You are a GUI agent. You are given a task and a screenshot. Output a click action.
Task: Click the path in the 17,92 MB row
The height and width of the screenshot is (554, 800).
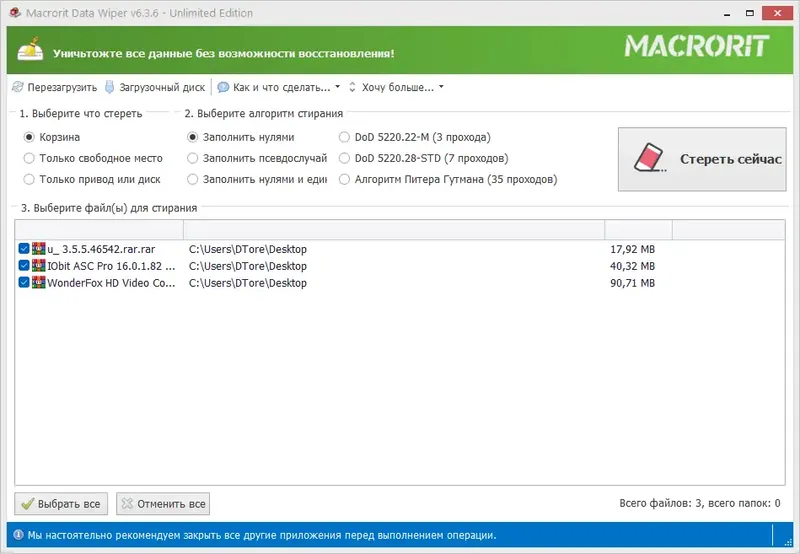[x=248, y=249]
